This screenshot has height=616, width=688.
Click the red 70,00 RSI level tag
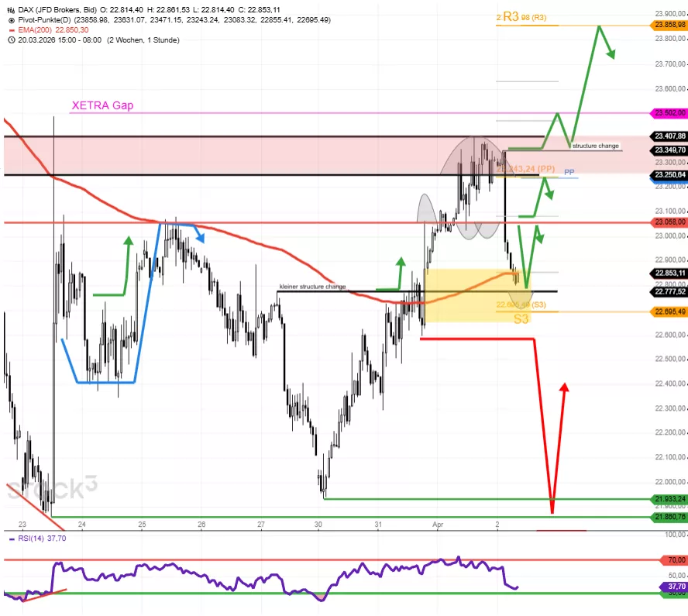(676, 559)
